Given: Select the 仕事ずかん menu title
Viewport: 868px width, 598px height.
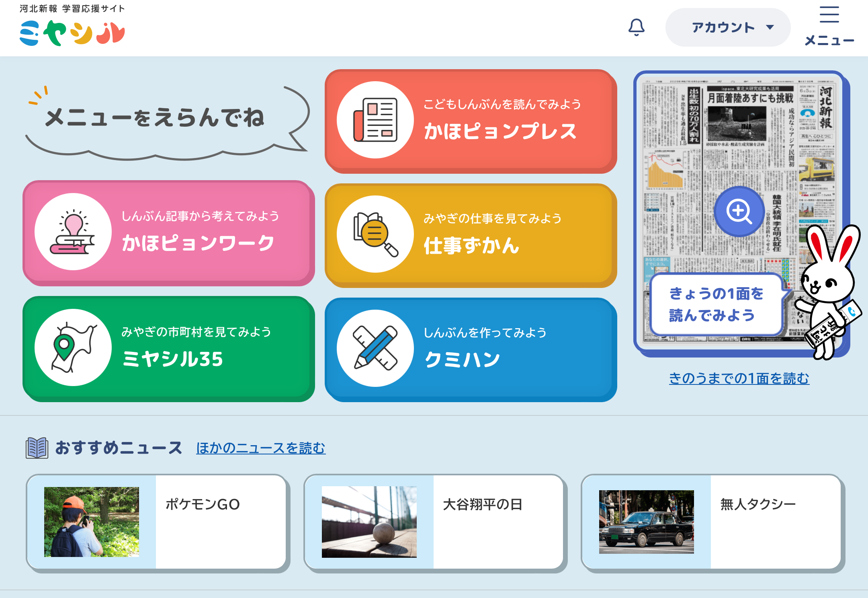Looking at the screenshot, I should (472, 245).
